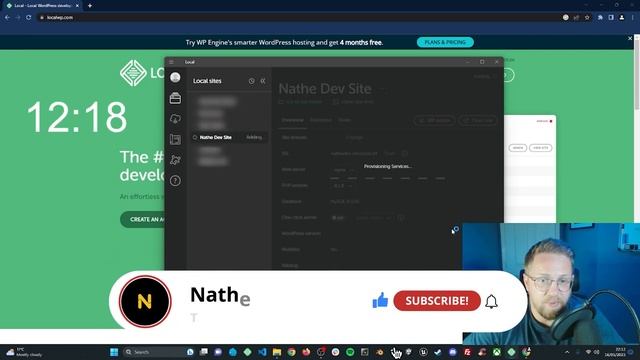Image resolution: width=640 pixels, height=360 pixels.
Task: Open the hamburger menu in Local title bar
Action: 171,62
